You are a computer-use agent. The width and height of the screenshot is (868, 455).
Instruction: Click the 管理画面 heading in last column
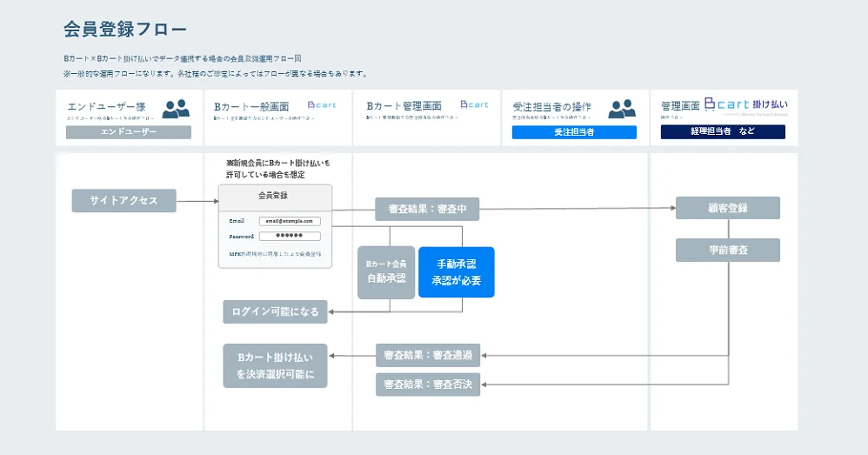(680, 106)
